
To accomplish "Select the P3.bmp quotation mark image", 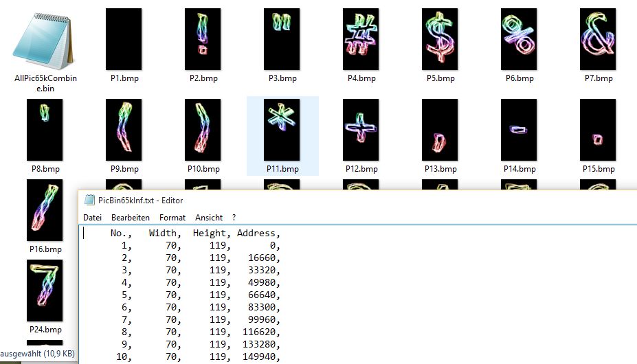I will [282, 39].
